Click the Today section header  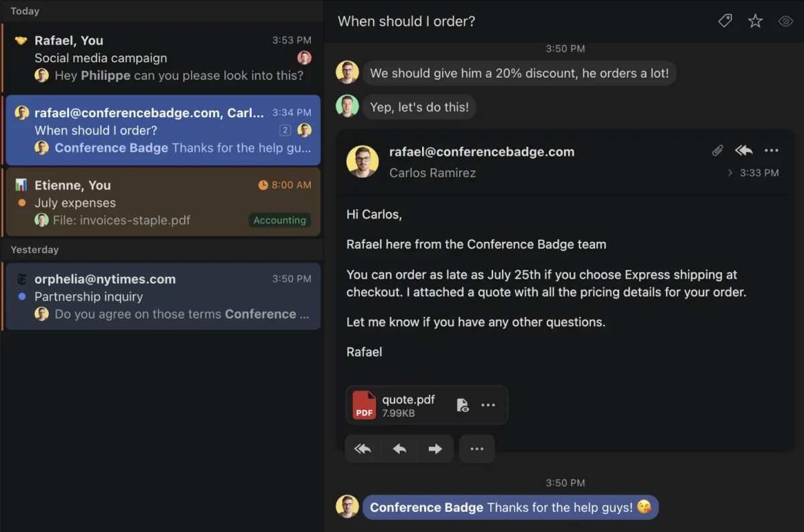(x=25, y=11)
